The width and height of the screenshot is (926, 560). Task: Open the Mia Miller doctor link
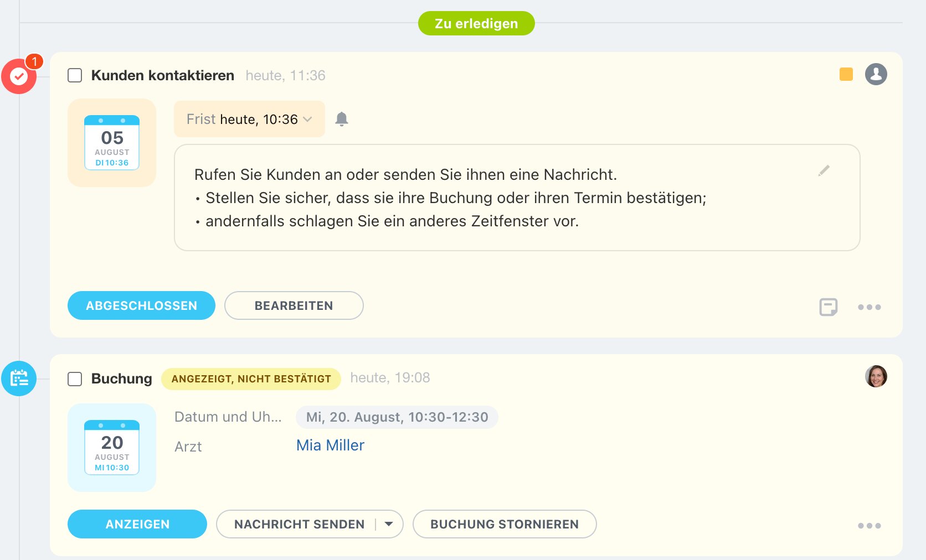330,445
